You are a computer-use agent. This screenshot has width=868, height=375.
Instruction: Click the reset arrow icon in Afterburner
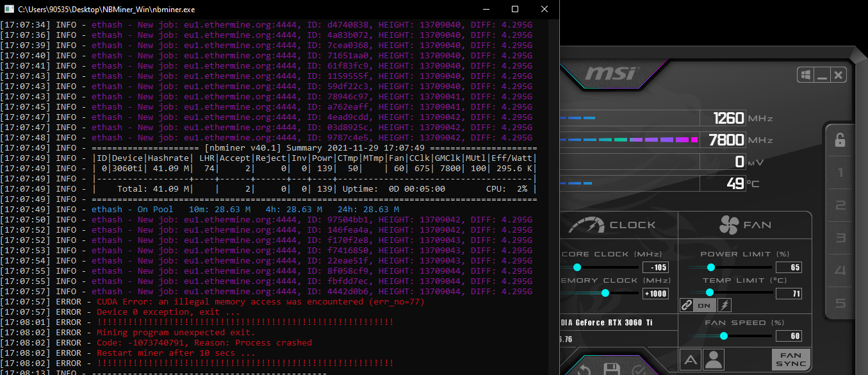click(584, 370)
